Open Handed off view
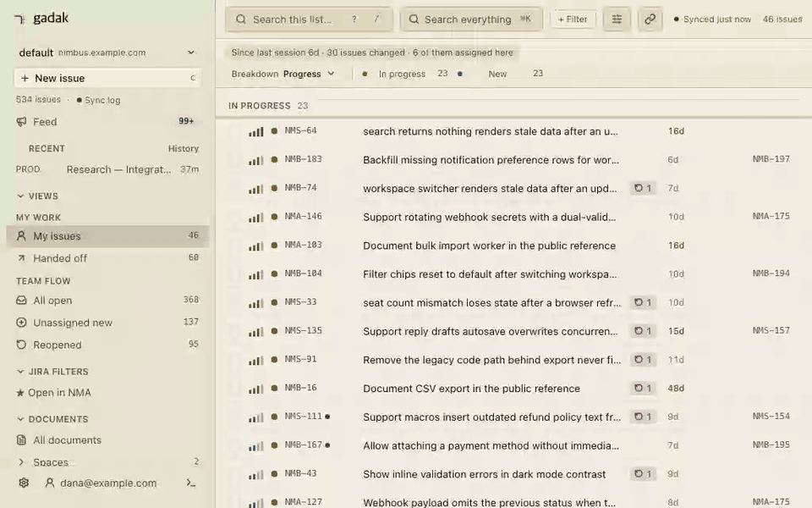 107,258
